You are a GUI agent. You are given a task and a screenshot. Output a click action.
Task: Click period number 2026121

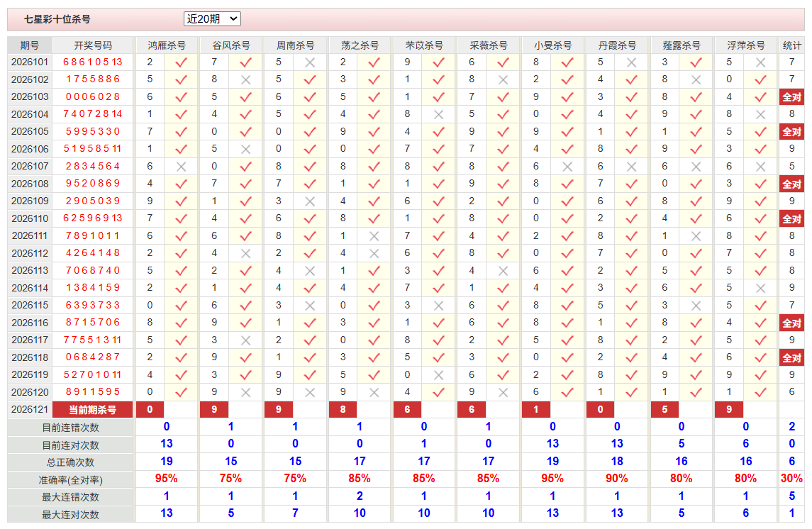30,409
